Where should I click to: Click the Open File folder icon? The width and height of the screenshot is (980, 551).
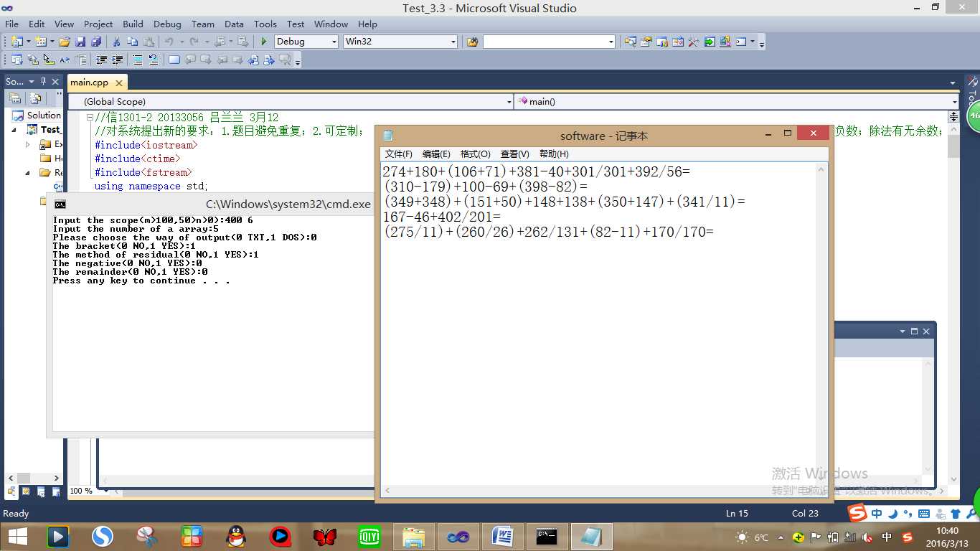tap(65, 42)
